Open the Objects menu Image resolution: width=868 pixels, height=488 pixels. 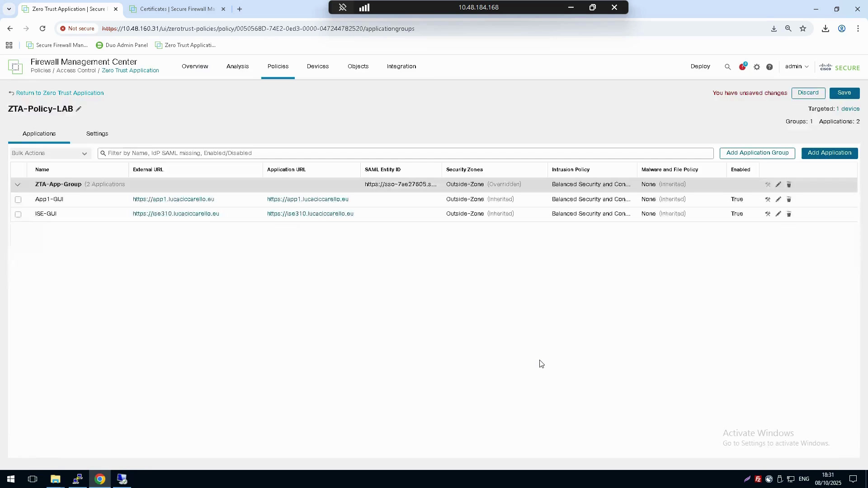tap(358, 66)
